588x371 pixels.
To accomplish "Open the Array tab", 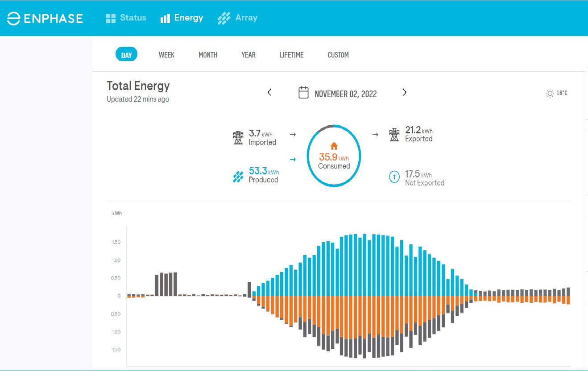I will pos(237,18).
